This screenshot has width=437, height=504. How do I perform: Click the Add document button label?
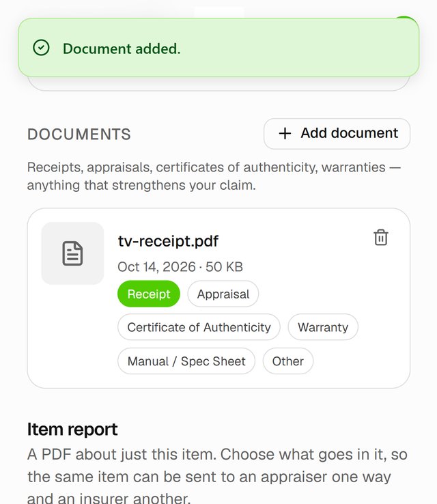350,133
